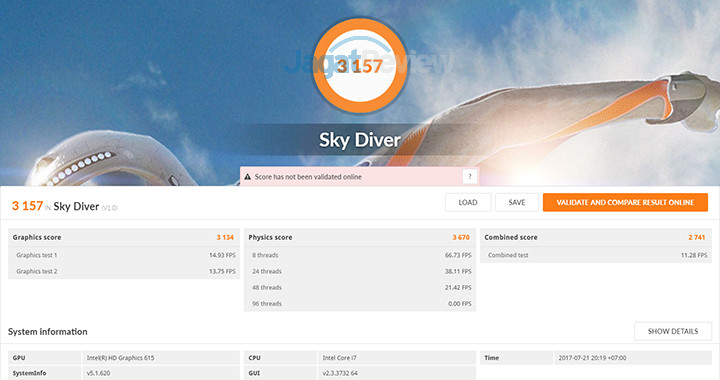This screenshot has height=380, width=720.
Task: Click the question mark help icon
Action: pyautogui.click(x=470, y=177)
